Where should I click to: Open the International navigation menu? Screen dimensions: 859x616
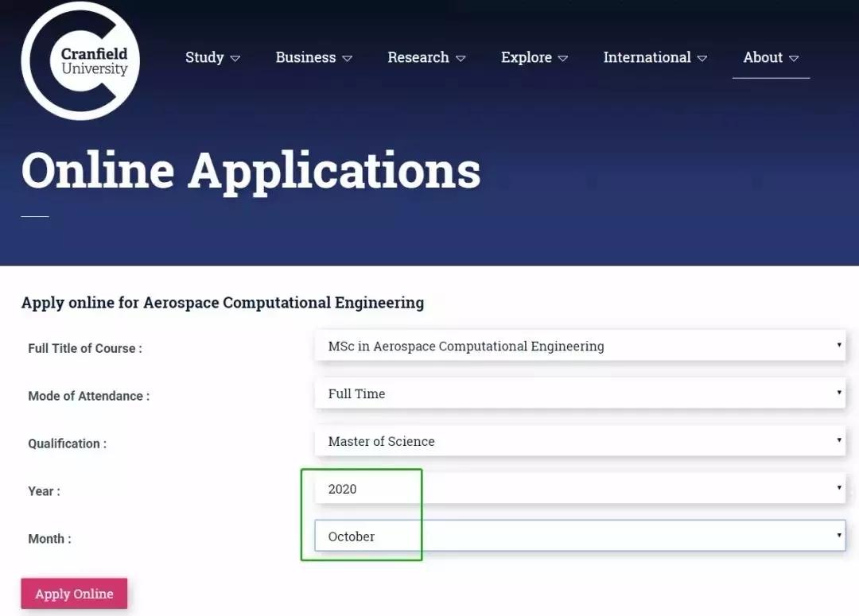647,57
